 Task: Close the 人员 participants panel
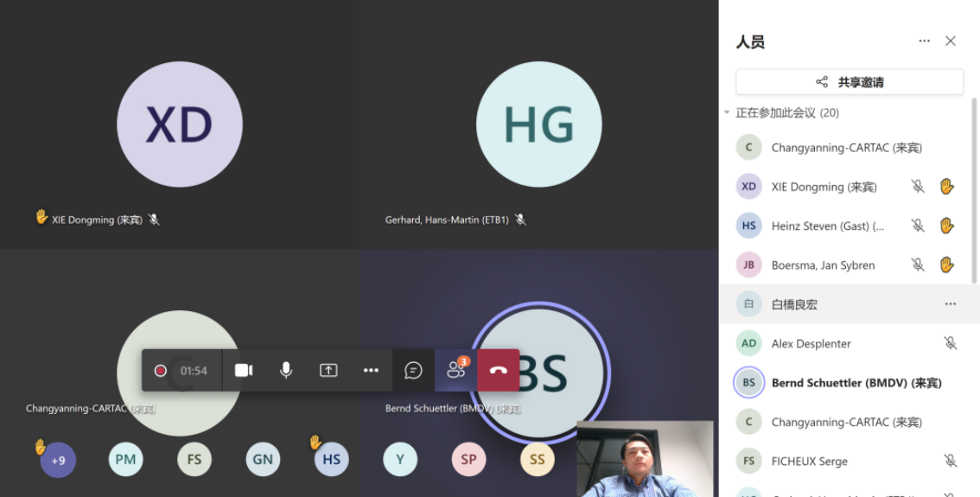[951, 41]
